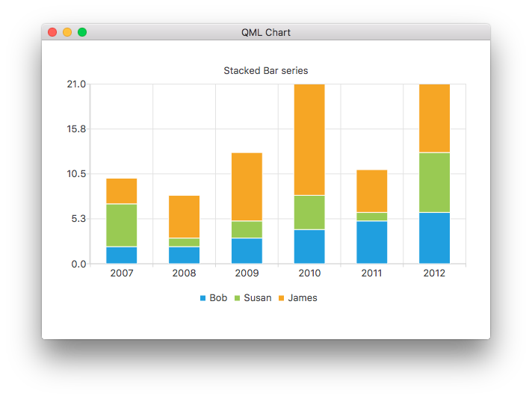Click the green Susan bar segment for 2012

pos(434,182)
